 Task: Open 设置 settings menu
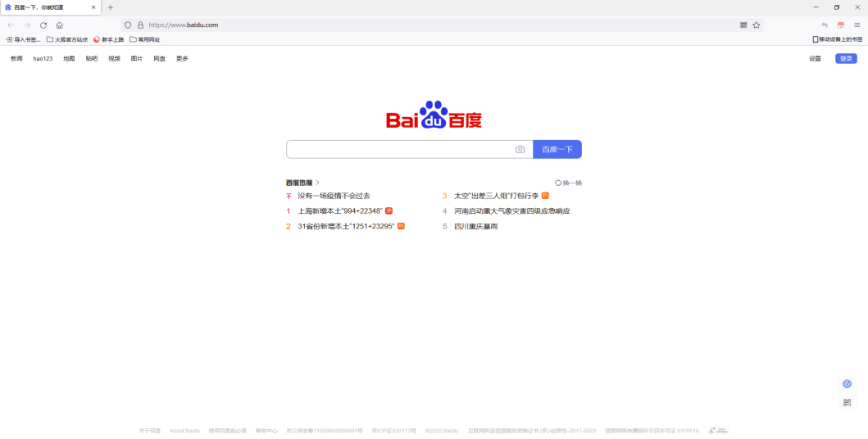815,59
